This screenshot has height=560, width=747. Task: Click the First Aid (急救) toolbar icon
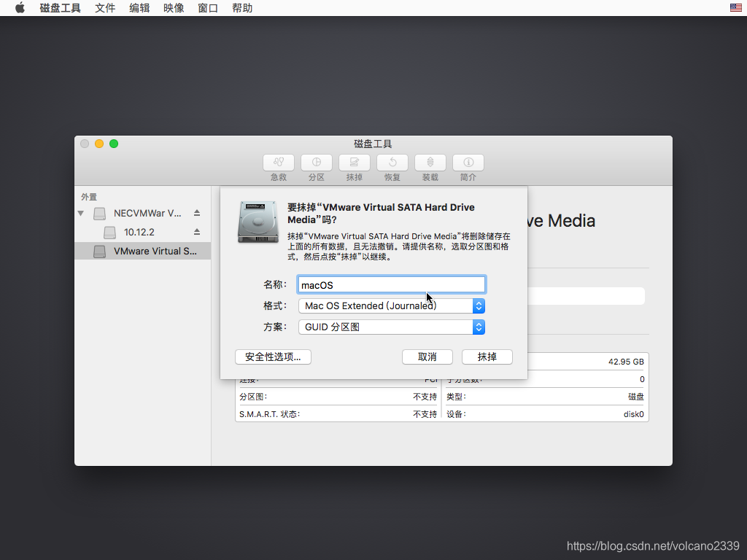click(278, 163)
